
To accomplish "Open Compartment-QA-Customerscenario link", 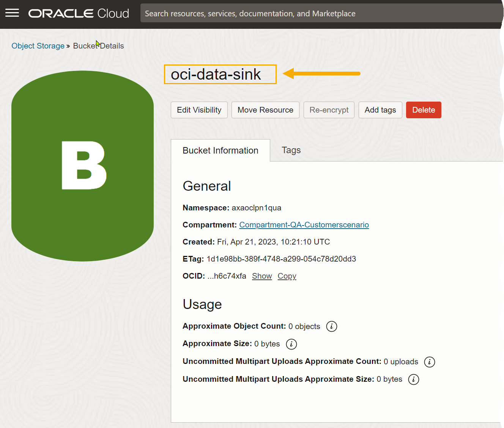I will coord(304,225).
